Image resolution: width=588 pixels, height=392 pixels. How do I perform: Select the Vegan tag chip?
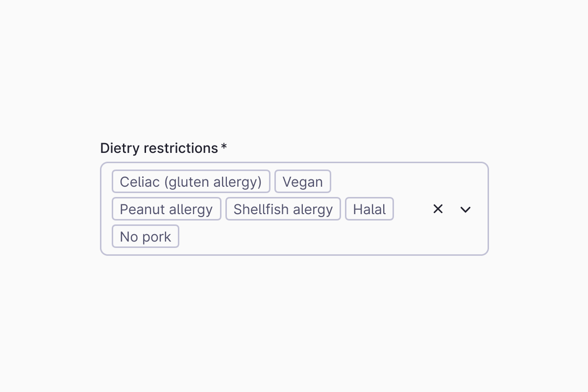[302, 182]
